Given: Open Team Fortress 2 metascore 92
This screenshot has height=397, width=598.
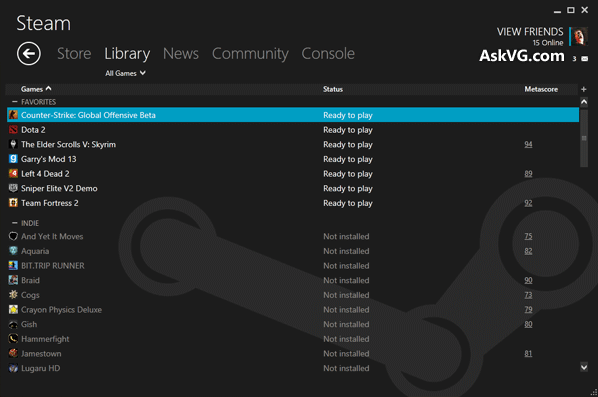Looking at the screenshot, I should [528, 203].
